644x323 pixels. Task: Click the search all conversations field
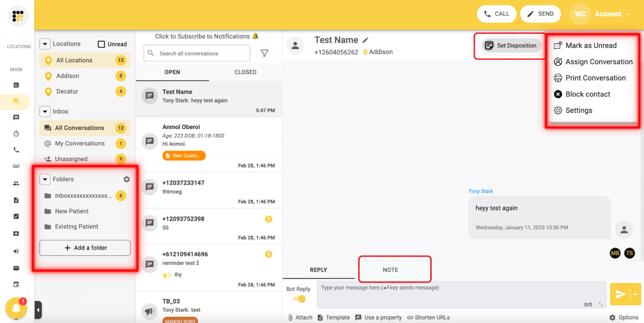tap(196, 53)
